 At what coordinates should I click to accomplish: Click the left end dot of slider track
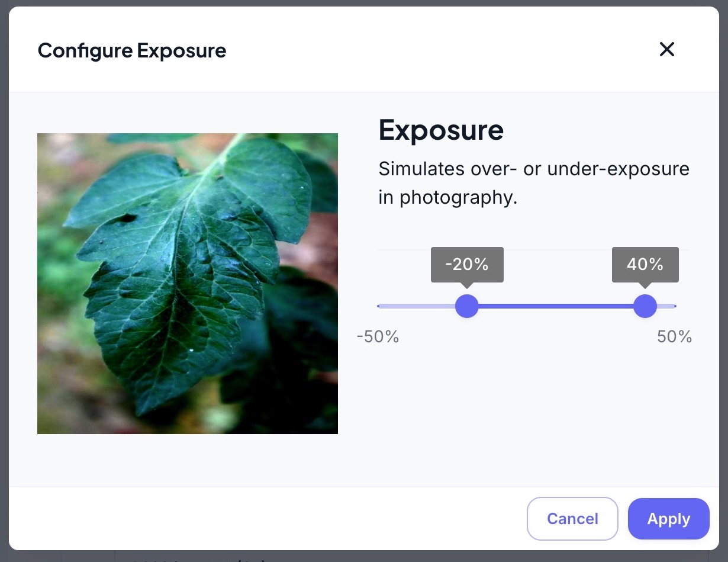tap(379, 306)
